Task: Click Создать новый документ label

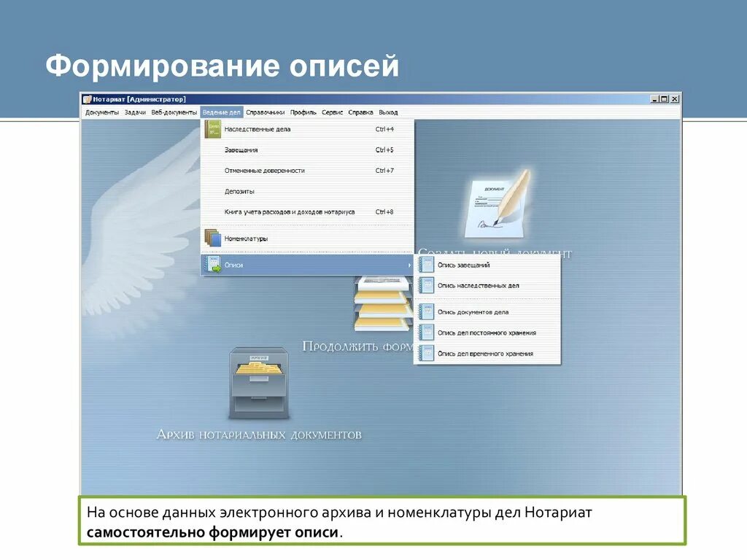Action: 495,253
